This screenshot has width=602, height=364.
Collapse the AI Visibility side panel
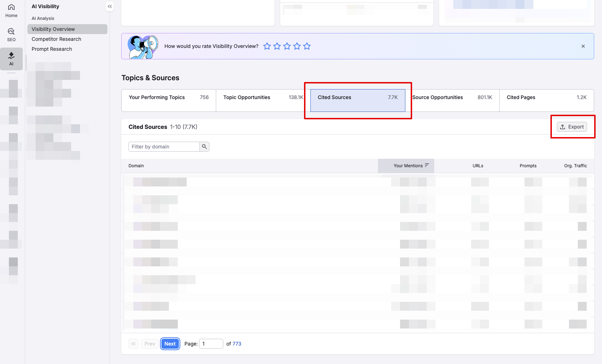point(110,6)
